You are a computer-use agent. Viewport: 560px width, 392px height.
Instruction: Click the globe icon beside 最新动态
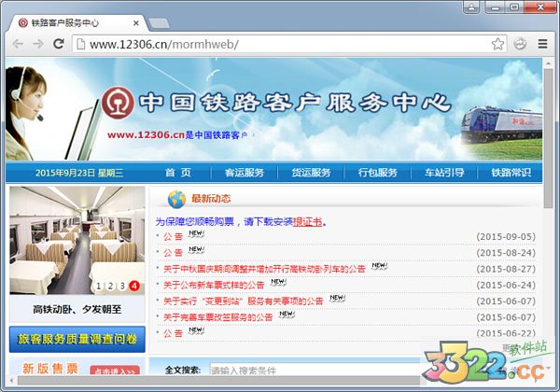click(x=176, y=199)
